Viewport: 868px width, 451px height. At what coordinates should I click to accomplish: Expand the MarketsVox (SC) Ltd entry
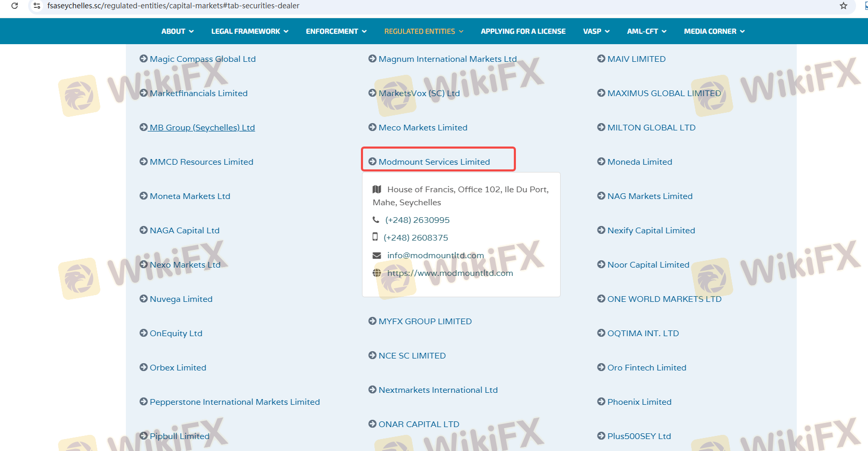point(419,93)
